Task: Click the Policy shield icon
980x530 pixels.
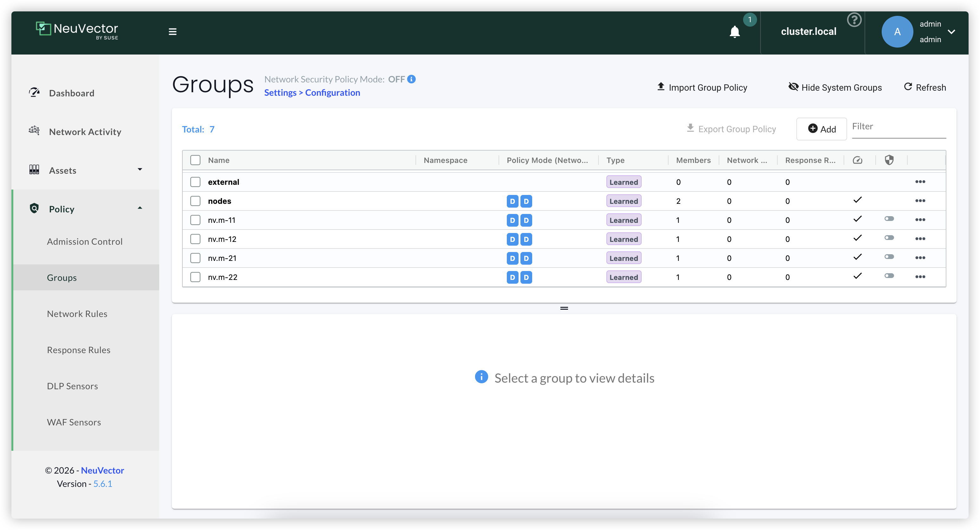Action: (x=34, y=208)
